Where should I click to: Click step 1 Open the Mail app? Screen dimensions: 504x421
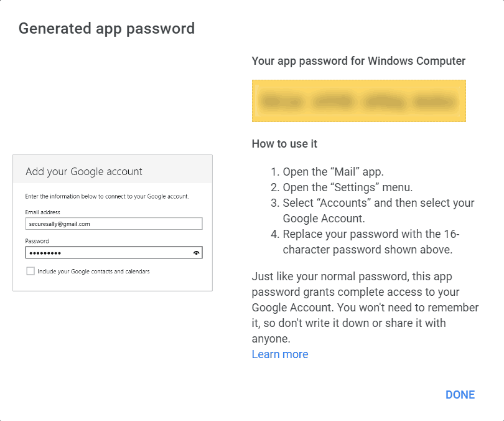click(333, 172)
